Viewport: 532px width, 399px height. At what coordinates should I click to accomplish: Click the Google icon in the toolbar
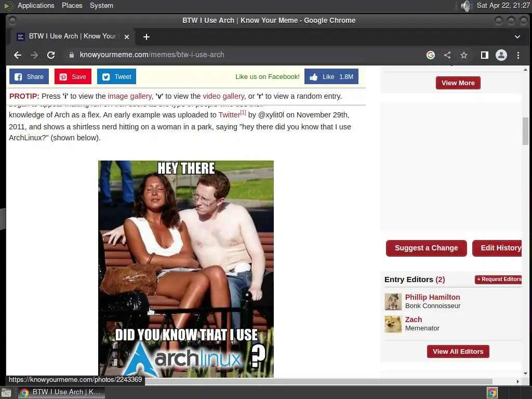coord(431,55)
